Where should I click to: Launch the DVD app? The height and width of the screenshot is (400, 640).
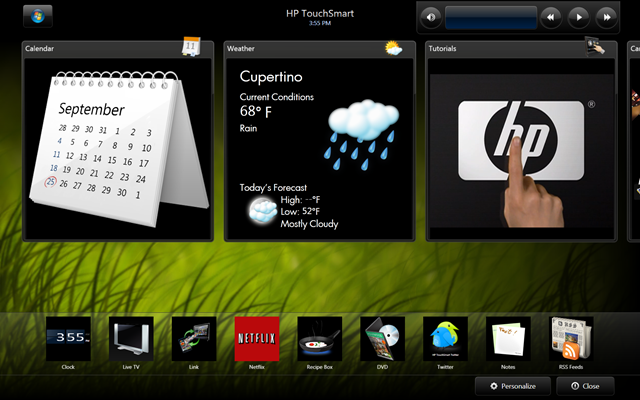point(382,339)
